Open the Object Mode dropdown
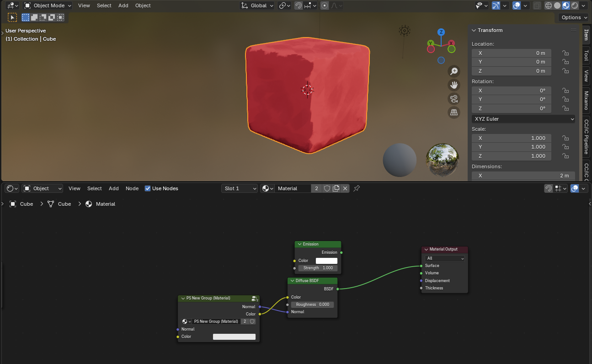 pyautogui.click(x=48, y=5)
